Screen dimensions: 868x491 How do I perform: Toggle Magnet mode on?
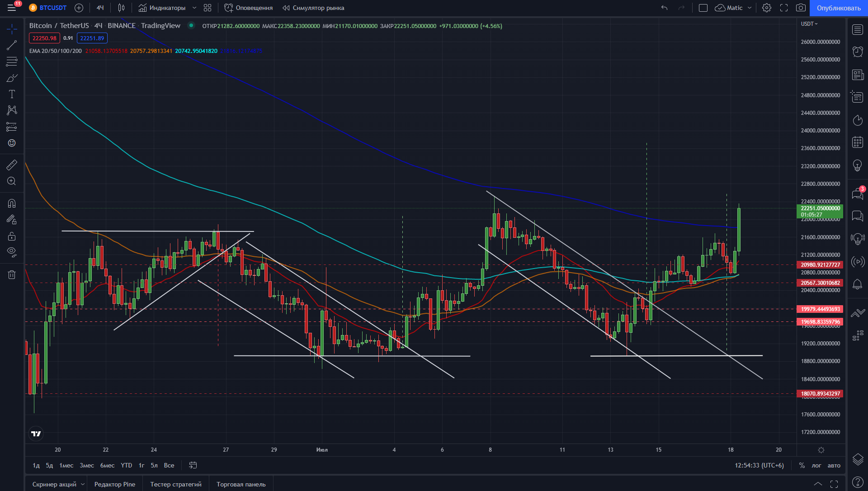12,203
